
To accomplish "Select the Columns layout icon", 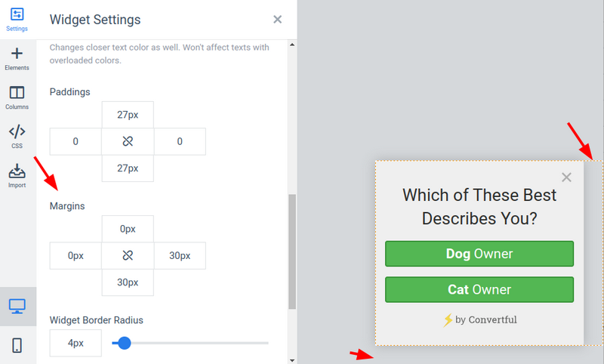I will tap(17, 97).
